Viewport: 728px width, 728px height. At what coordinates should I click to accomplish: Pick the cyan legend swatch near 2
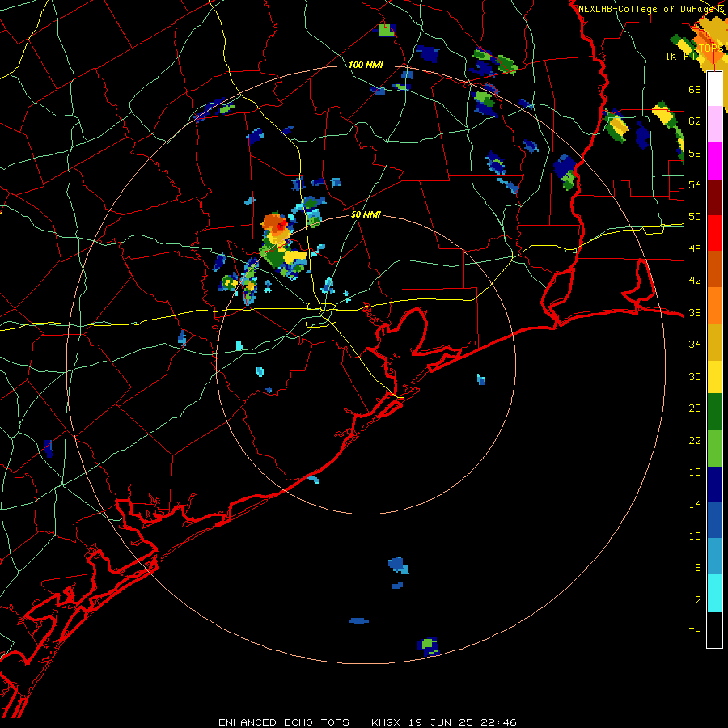click(x=714, y=593)
